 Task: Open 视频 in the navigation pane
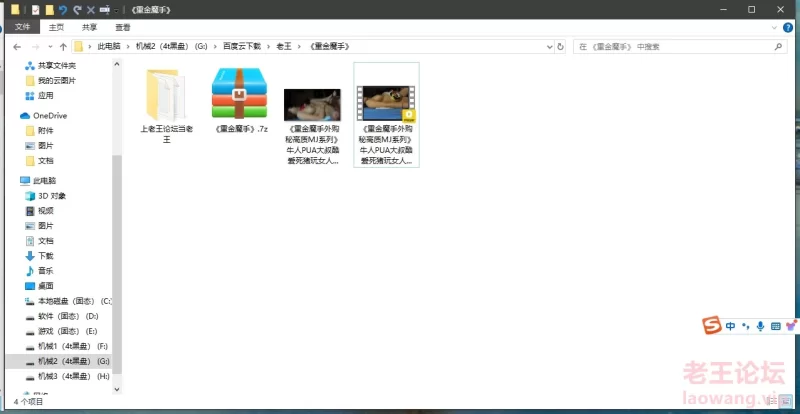[39, 211]
